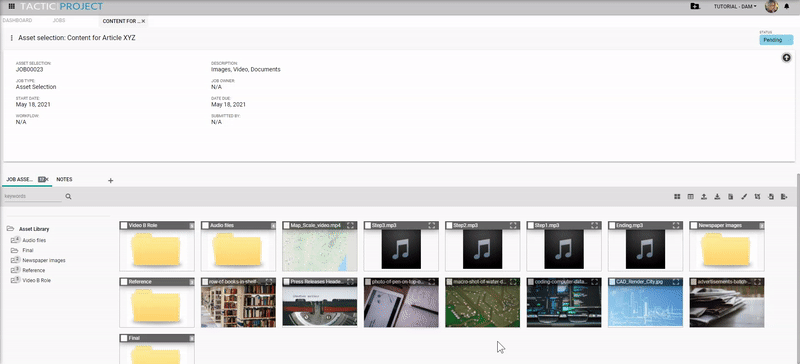Open the notifications bell icon
Image resolution: width=800 pixels, height=364 pixels.
pos(786,7)
